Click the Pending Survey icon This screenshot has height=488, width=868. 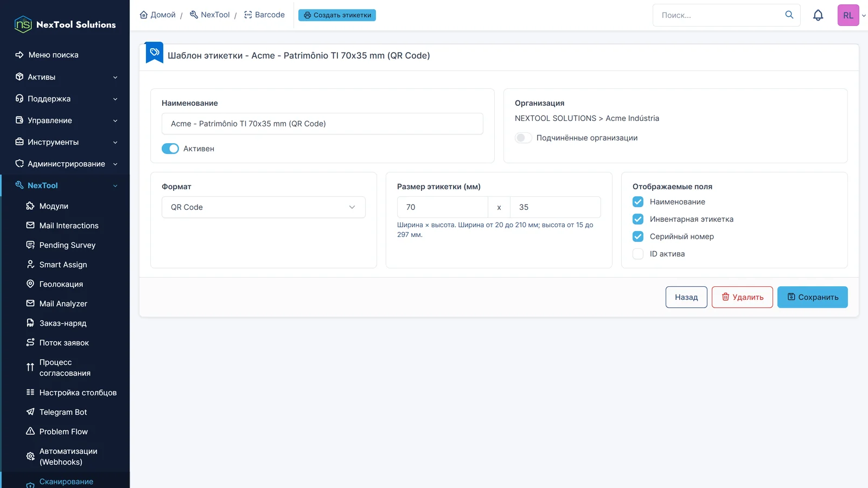click(30, 245)
